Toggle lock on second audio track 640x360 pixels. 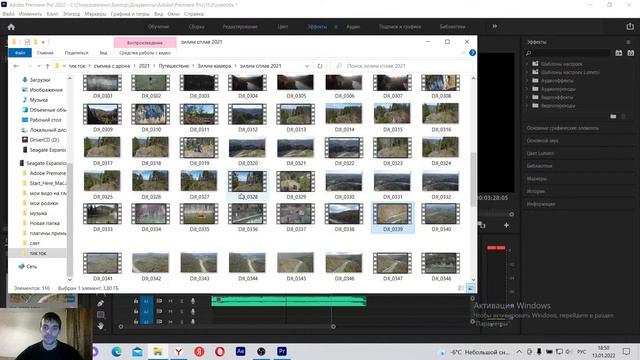[136, 311]
